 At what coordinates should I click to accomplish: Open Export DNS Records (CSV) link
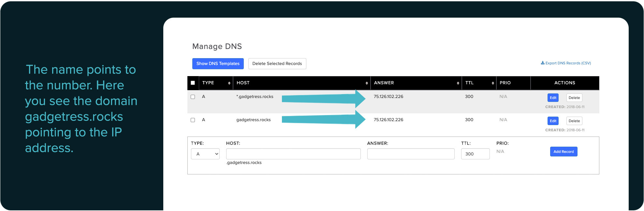566,63
